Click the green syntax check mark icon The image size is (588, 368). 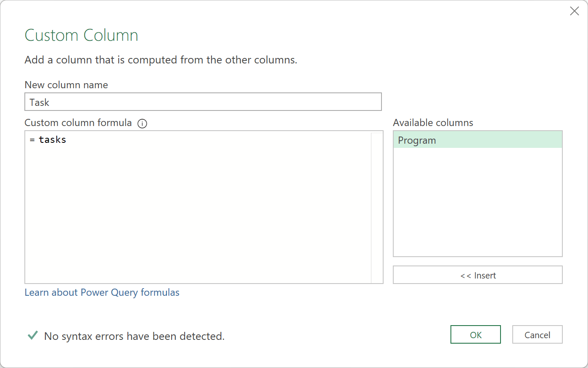click(32, 335)
